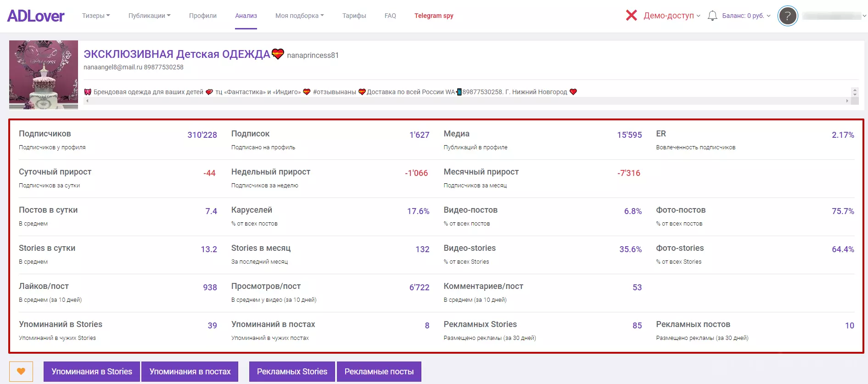Click the profile picture thumbnail
The width and height of the screenshot is (868, 384).
[44, 75]
